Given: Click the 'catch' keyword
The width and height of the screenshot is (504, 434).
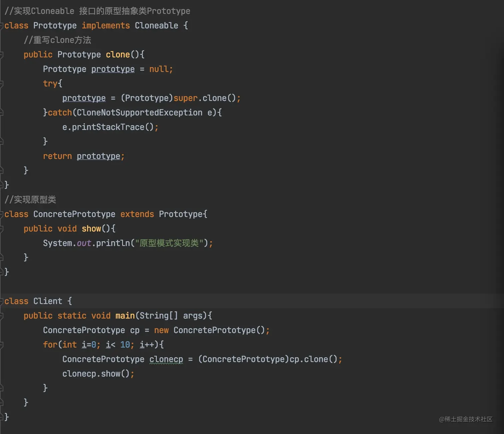Looking at the screenshot, I should 60,113.
